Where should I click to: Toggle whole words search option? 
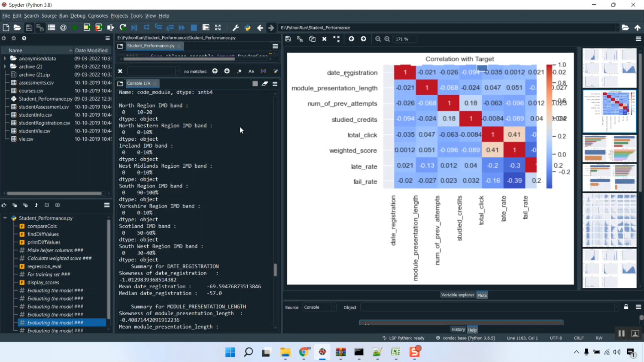click(263, 71)
